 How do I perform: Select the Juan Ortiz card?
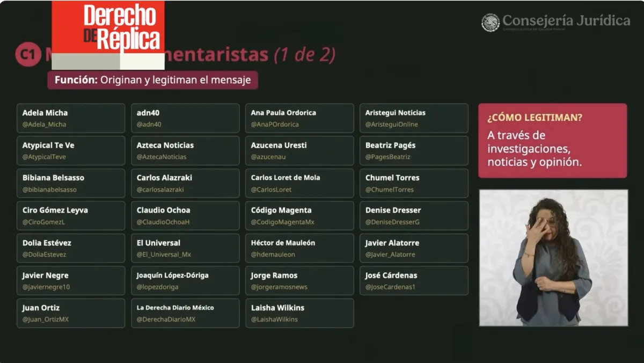pyautogui.click(x=71, y=313)
